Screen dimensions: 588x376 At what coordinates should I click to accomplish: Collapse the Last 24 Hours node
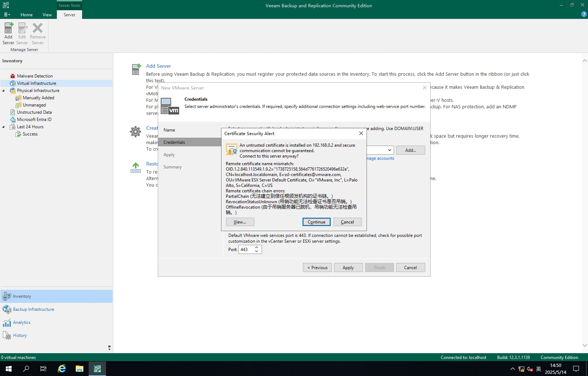pyautogui.click(x=4, y=127)
